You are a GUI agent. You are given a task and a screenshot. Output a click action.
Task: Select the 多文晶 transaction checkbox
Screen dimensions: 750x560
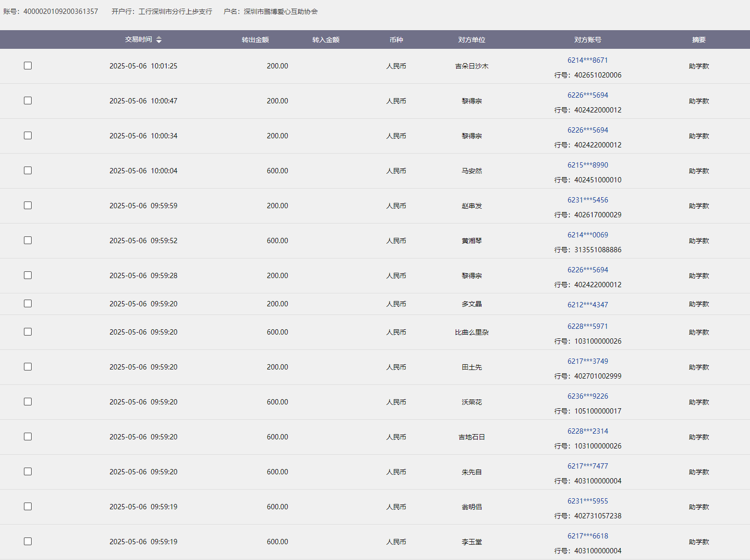point(28,303)
